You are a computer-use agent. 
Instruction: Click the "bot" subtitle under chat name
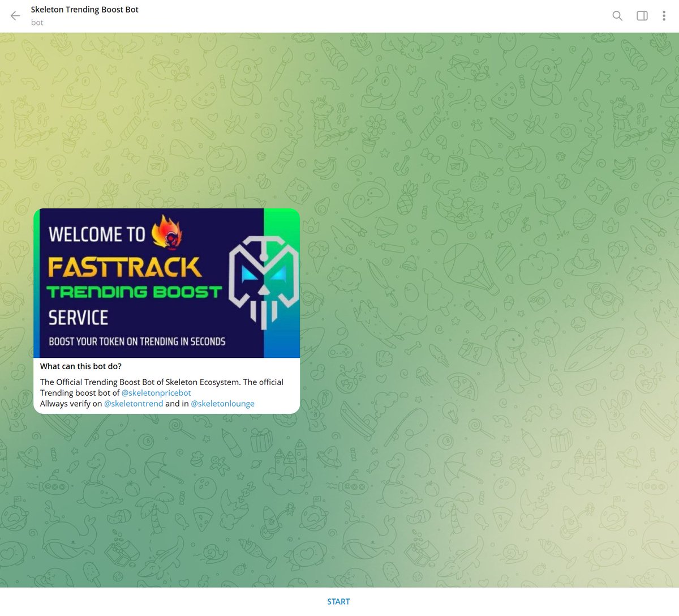tap(37, 23)
